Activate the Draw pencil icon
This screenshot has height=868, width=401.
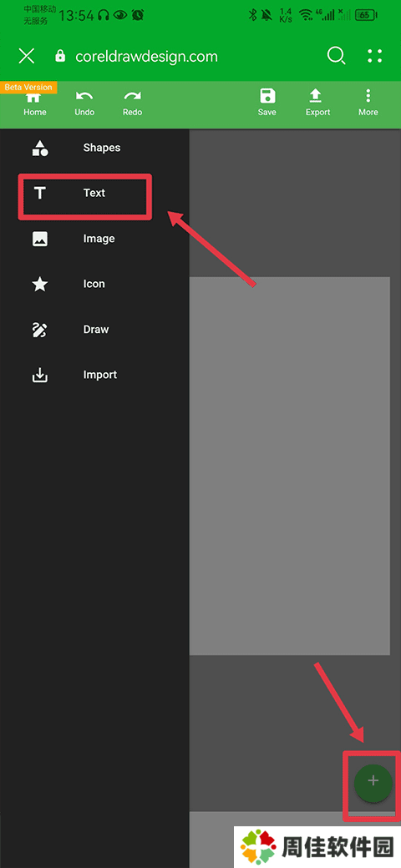coord(40,330)
